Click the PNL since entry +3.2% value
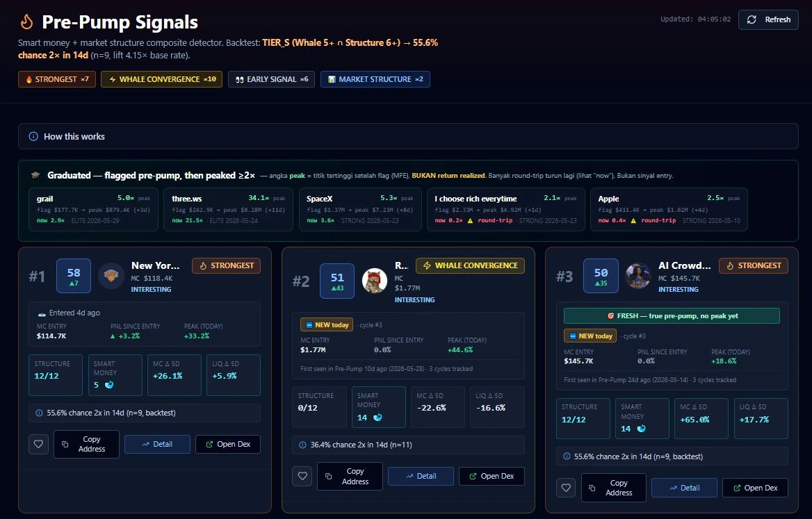812x519 pixels. 125,336
